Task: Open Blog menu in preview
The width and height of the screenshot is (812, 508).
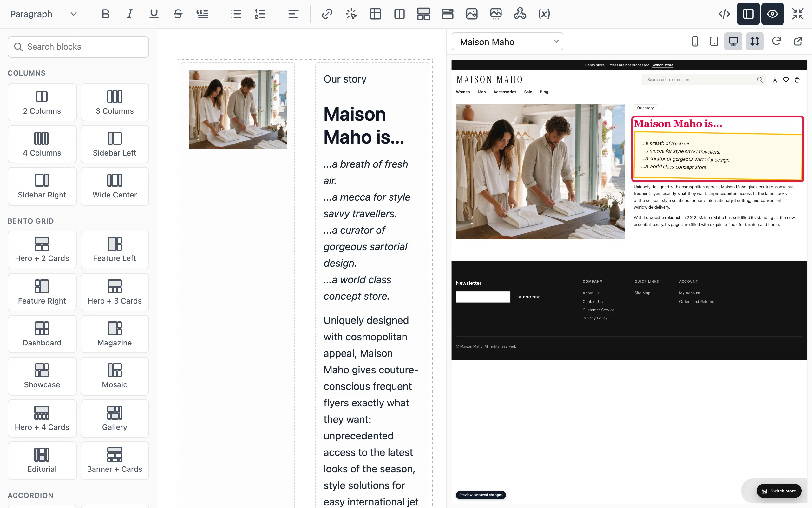Action: click(x=544, y=92)
